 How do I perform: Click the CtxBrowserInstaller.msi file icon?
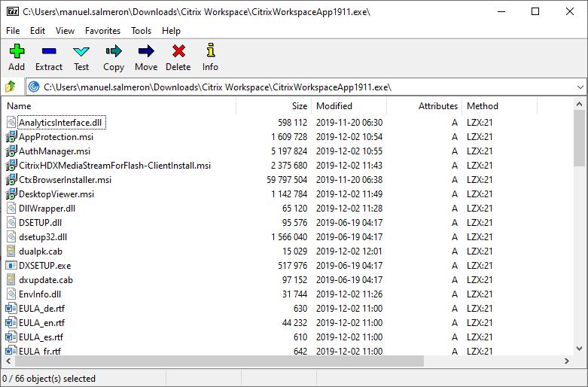pos(11,179)
